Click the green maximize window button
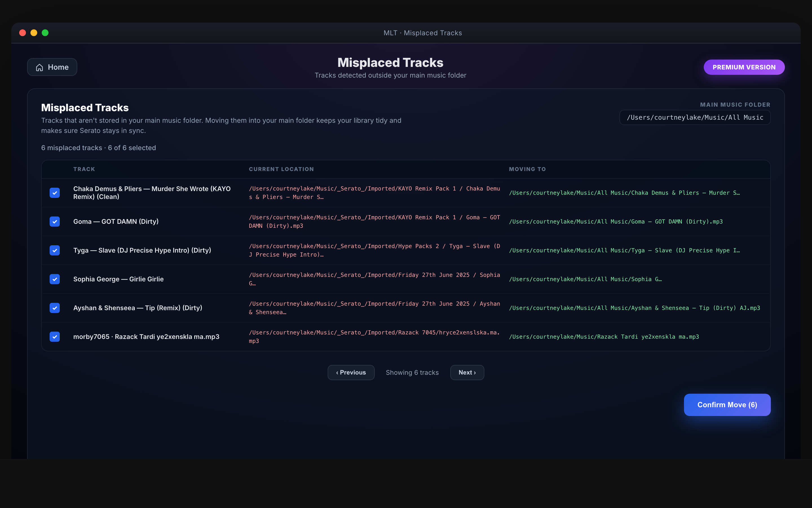812x508 pixels. point(45,32)
